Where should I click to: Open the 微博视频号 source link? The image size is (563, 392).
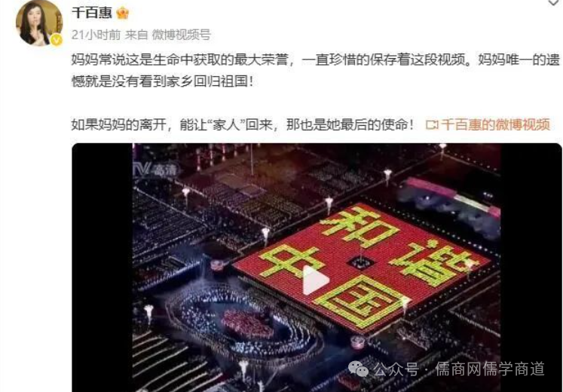pyautogui.click(x=182, y=35)
